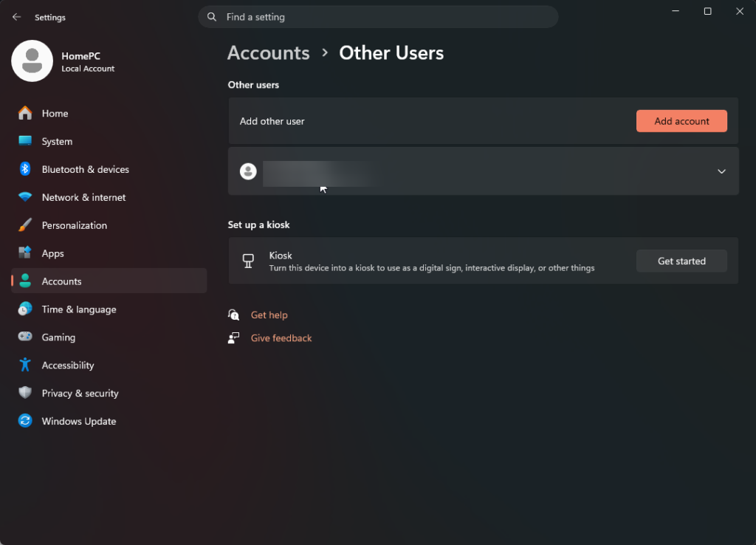Image resolution: width=756 pixels, height=545 pixels.
Task: Click the Network wifi icon
Action: (25, 196)
